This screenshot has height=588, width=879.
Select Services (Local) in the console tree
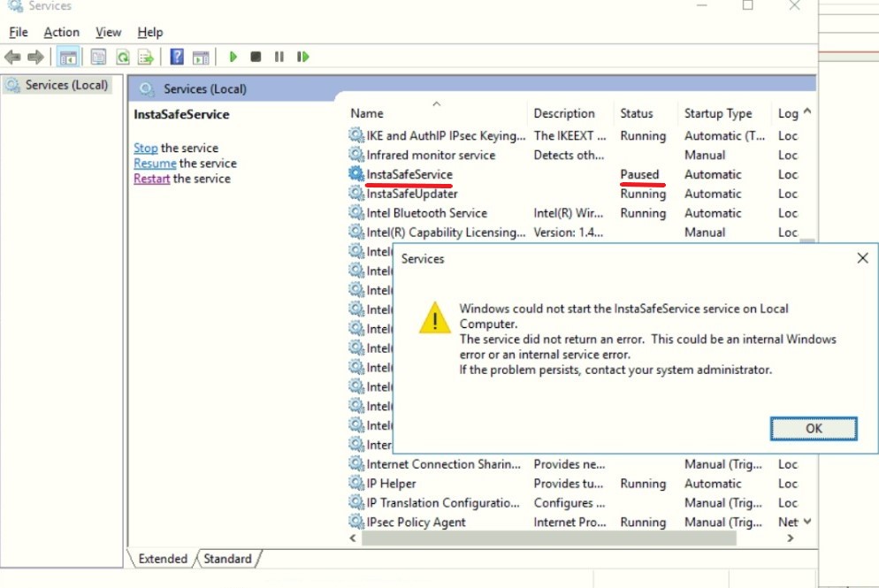[57, 85]
